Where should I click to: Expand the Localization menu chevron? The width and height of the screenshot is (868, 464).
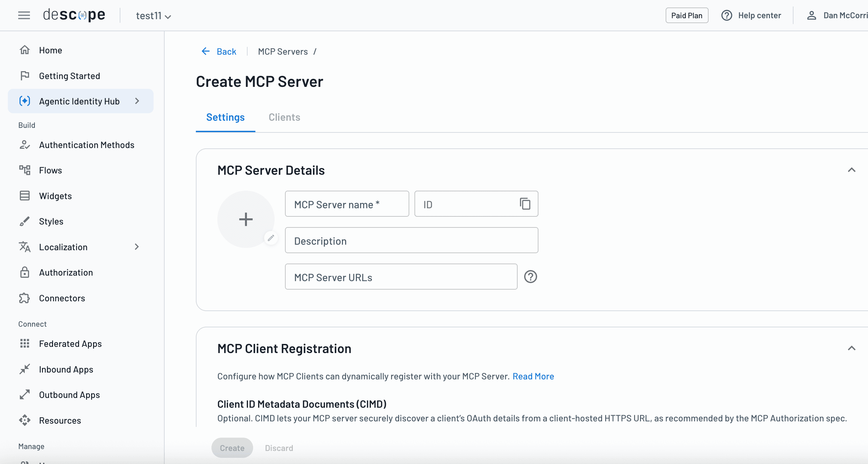136,247
